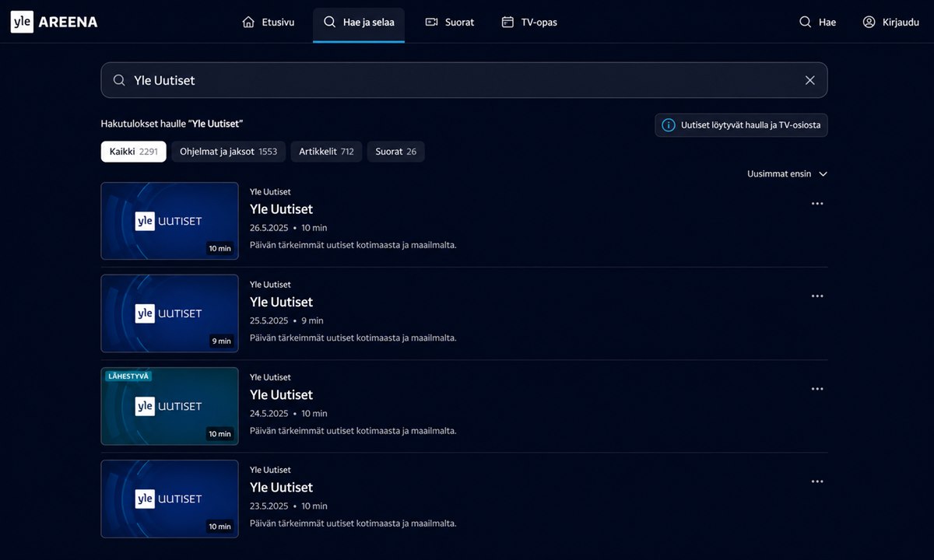Image resolution: width=934 pixels, height=560 pixels.
Task: Click the magnifier icon inside the search field
Action: (x=119, y=80)
